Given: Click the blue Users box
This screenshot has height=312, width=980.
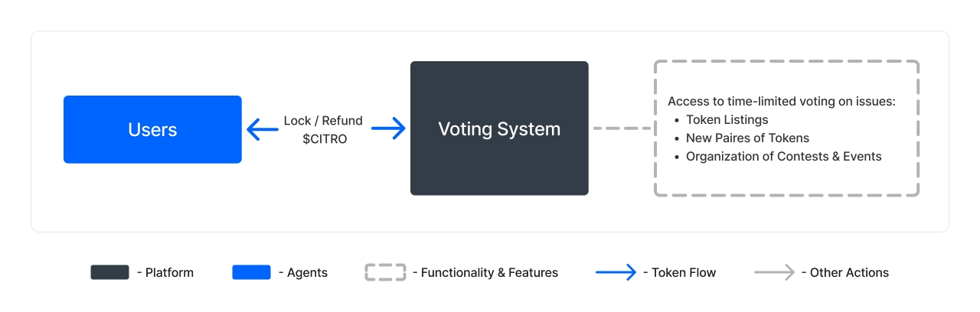Looking at the screenshot, I should pos(152,129).
